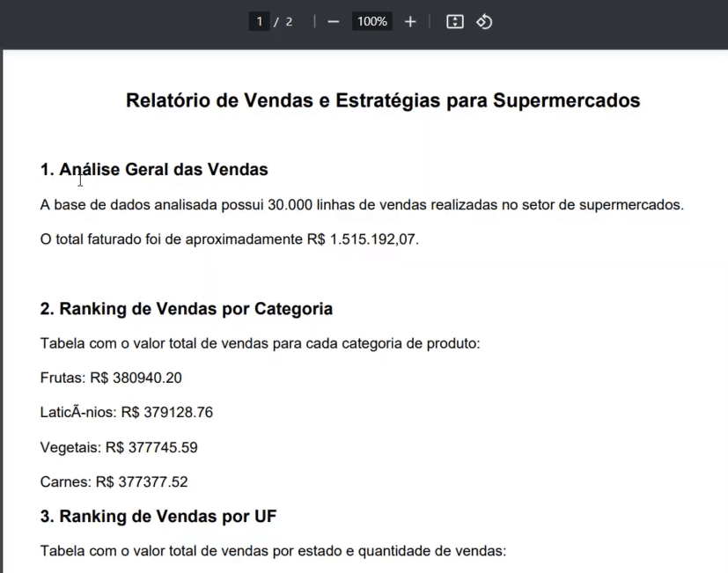
Task: Click heading '1. Análise Geral das Vendas'
Action: coord(154,170)
